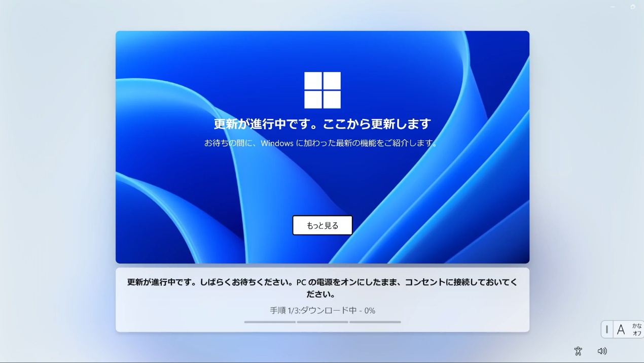The height and width of the screenshot is (363, 644).
Task: Click the third progress bar segment
Action: click(x=375, y=322)
